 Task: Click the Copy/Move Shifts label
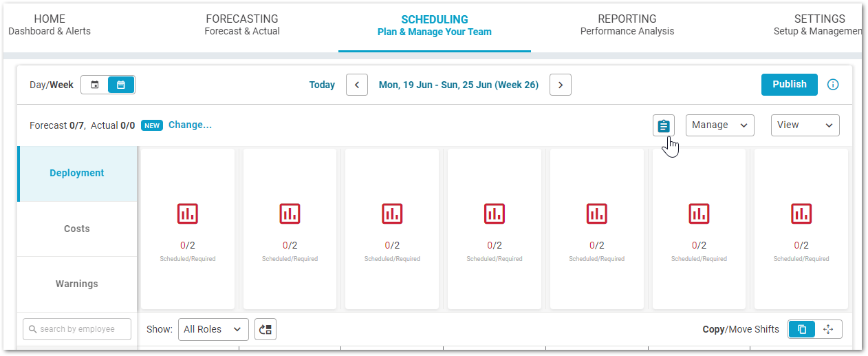[x=741, y=329]
